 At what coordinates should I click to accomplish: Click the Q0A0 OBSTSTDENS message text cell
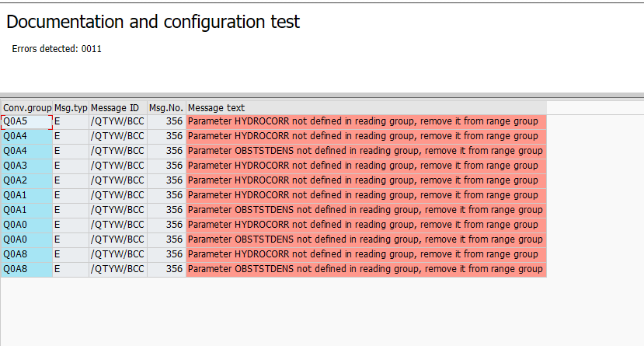(x=366, y=240)
